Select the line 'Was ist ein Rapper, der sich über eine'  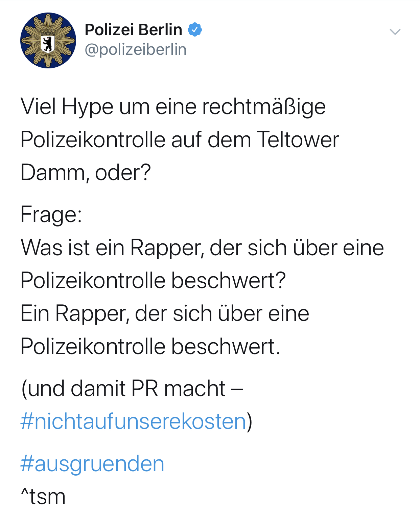pyautogui.click(x=202, y=247)
